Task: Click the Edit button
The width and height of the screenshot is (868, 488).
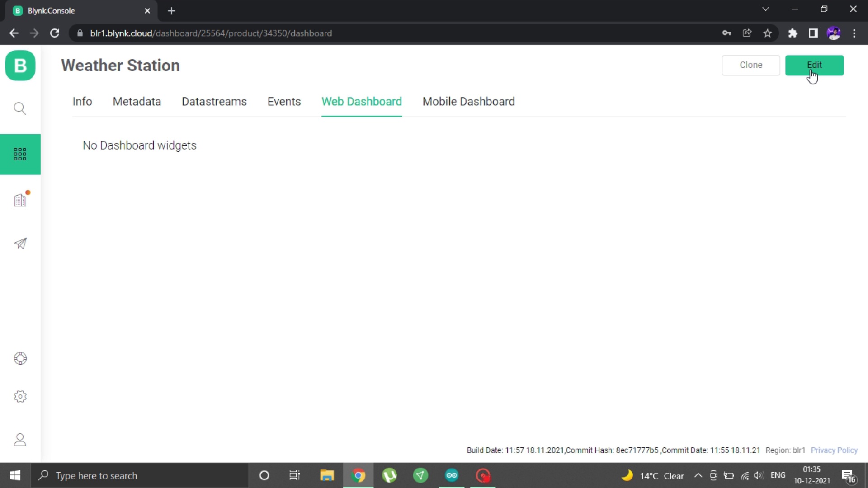Action: (x=814, y=65)
